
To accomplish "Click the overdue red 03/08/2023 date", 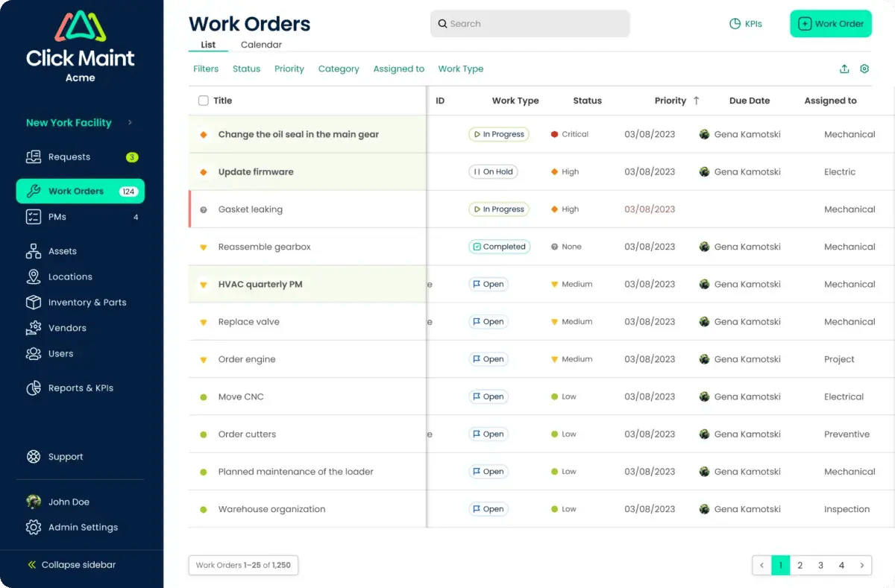I will coord(650,209).
